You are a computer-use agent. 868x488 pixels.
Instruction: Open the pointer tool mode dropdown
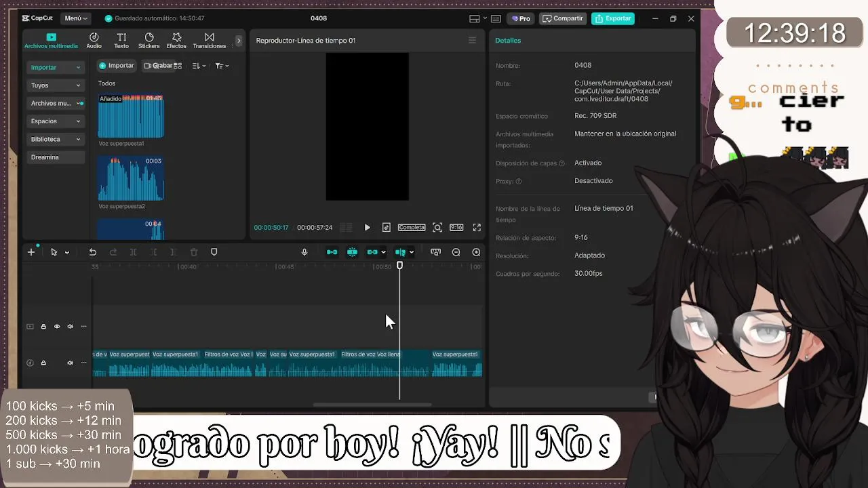67,252
